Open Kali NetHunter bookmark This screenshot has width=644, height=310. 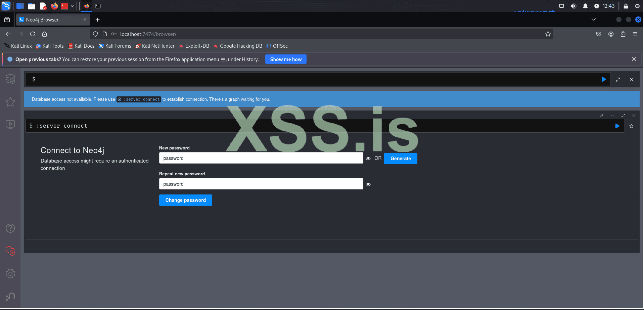pyautogui.click(x=155, y=46)
